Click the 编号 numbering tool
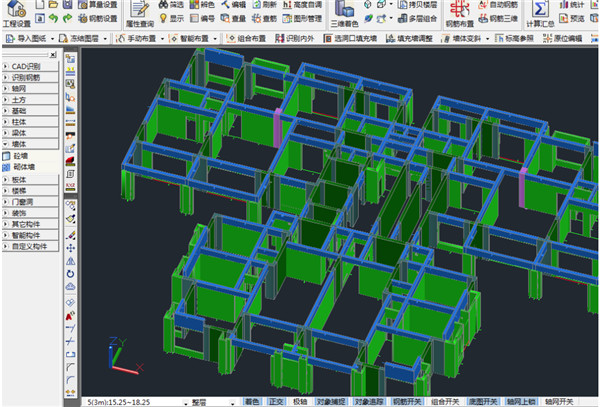The image size is (600, 407). tap(202, 18)
